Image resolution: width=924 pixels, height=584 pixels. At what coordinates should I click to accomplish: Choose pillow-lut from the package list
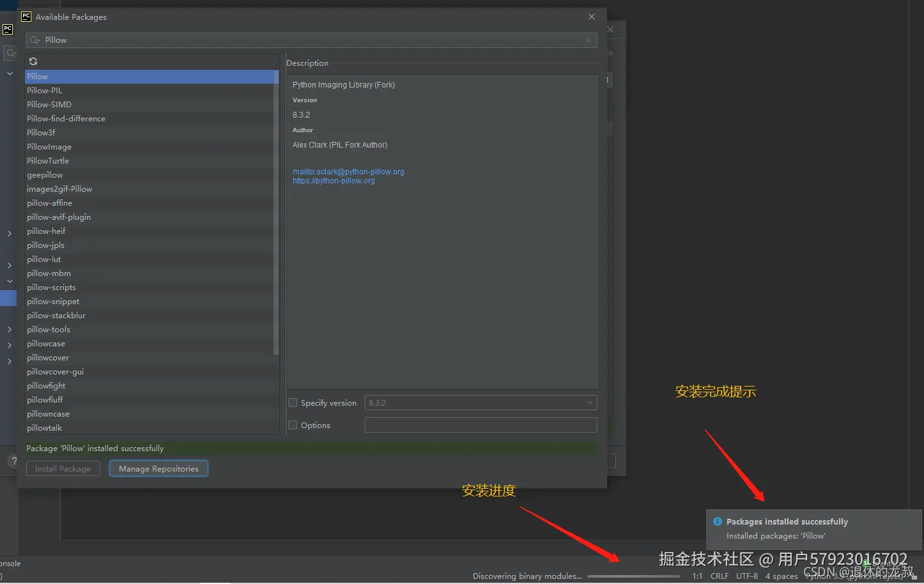click(x=150, y=259)
